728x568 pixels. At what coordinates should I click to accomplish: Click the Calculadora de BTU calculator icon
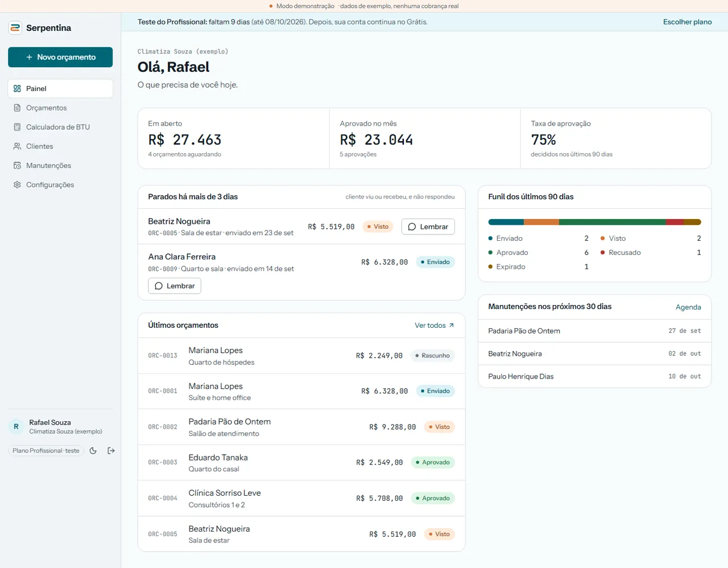pyautogui.click(x=17, y=127)
